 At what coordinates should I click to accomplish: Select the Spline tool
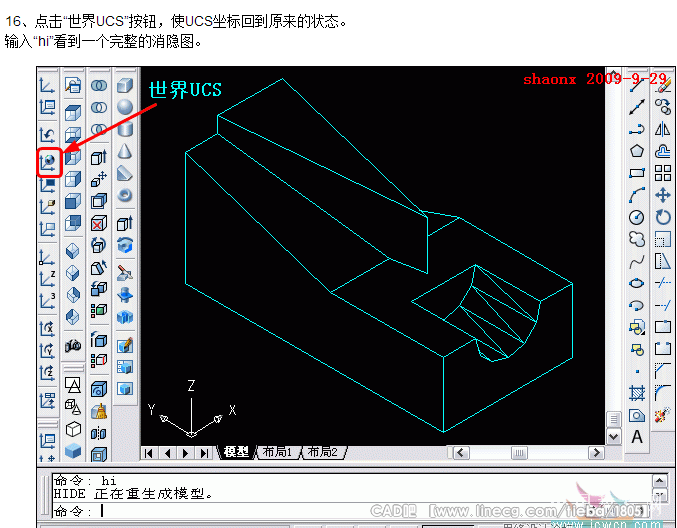click(x=637, y=261)
